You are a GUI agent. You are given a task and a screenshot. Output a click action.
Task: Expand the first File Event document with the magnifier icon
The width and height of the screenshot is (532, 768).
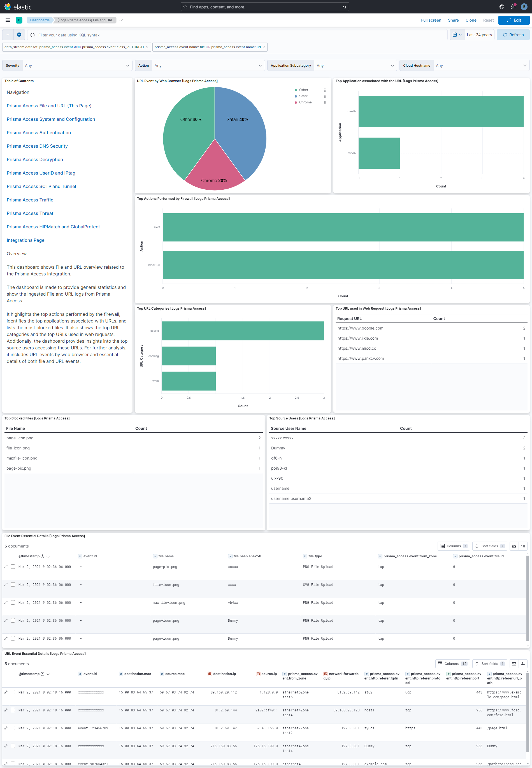tap(6, 566)
